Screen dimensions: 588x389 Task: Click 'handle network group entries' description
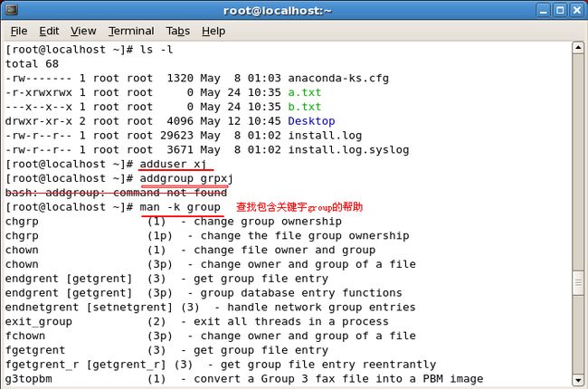[321, 308]
